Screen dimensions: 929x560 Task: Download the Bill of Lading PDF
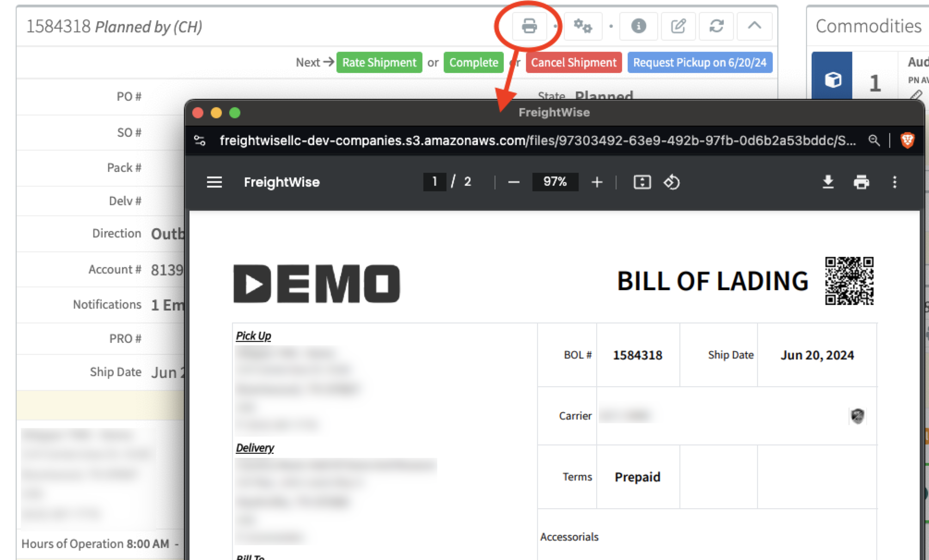pyautogui.click(x=828, y=182)
